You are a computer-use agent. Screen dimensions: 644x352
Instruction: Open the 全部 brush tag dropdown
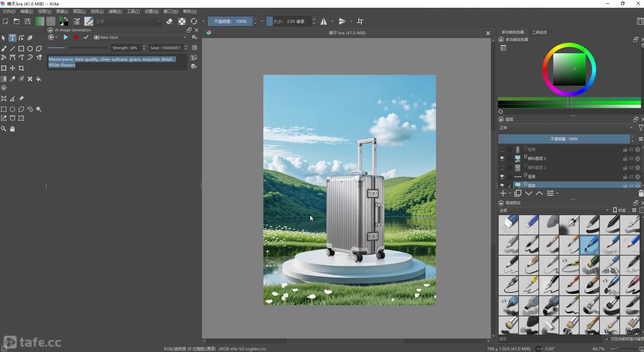coord(554,210)
